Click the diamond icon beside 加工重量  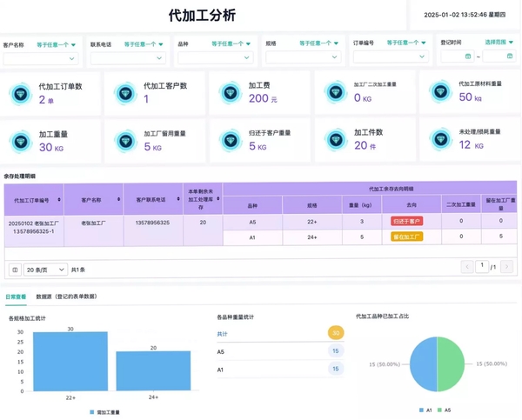pyautogui.click(x=21, y=142)
